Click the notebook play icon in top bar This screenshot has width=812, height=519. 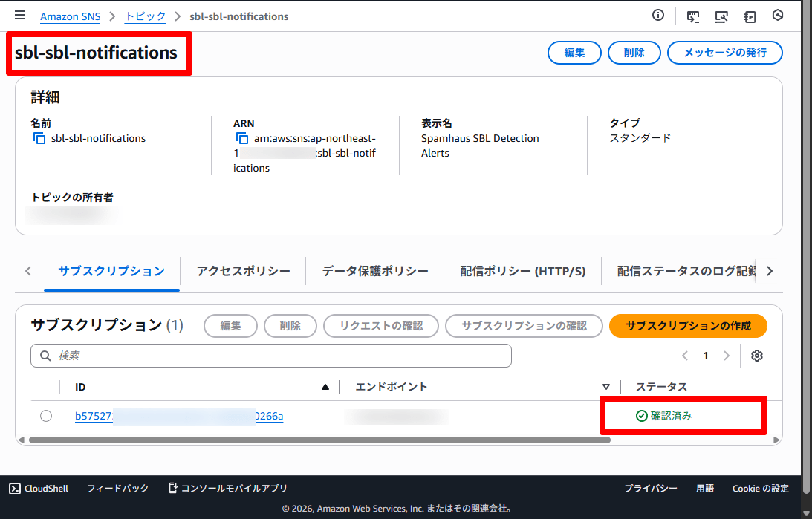coord(750,16)
